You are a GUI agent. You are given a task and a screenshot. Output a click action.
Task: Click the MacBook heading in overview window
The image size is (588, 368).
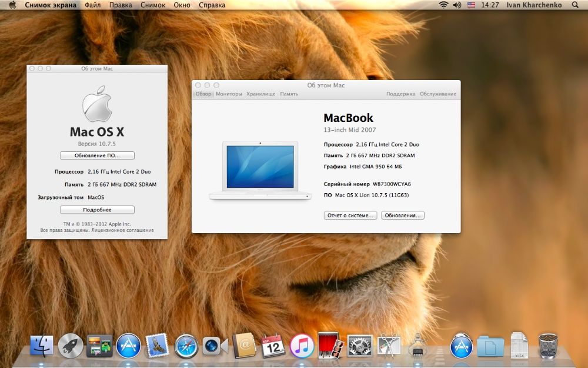[x=348, y=118]
